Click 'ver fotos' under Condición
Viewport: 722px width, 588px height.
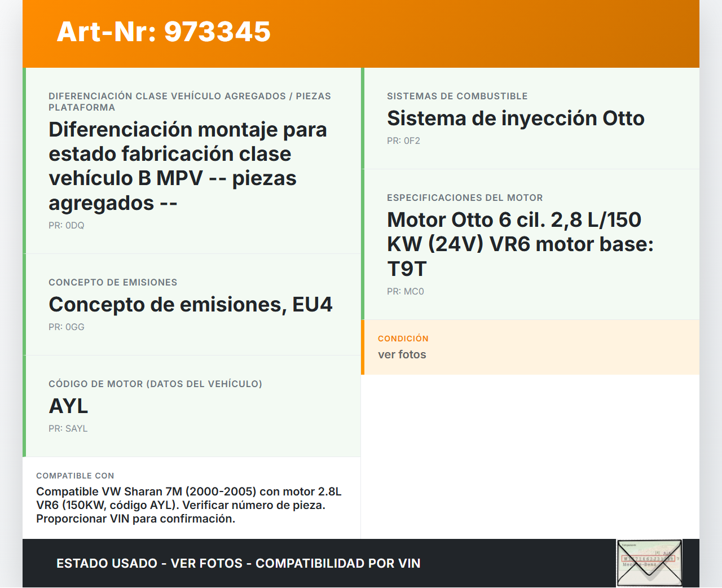402,354
